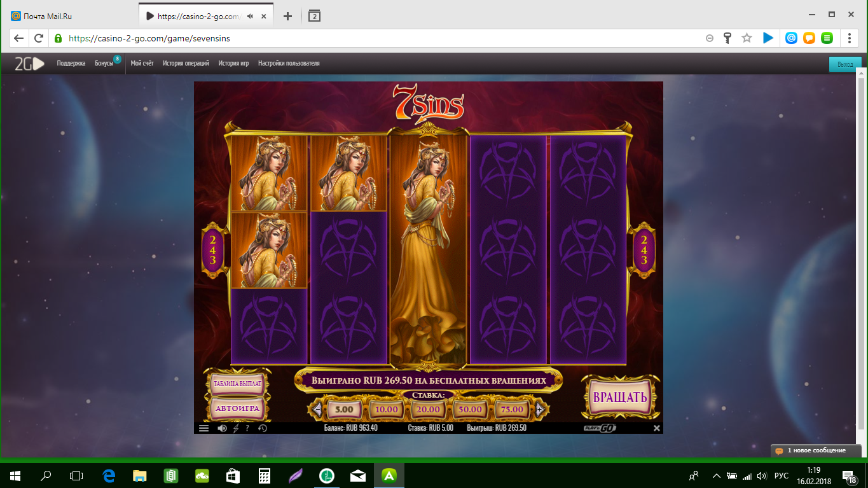Open File Explorer from taskbar

(x=139, y=475)
